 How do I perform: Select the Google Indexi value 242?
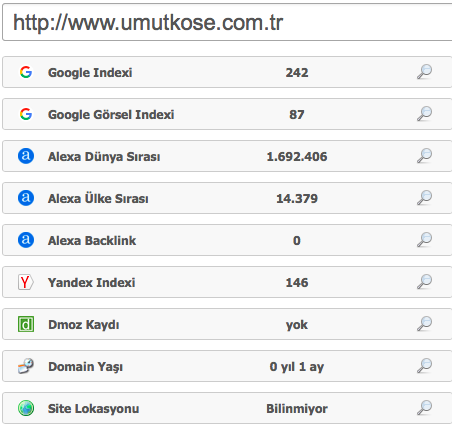click(x=297, y=73)
